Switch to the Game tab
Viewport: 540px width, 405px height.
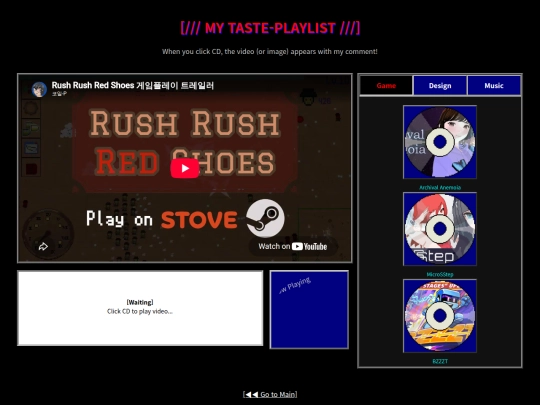386,85
